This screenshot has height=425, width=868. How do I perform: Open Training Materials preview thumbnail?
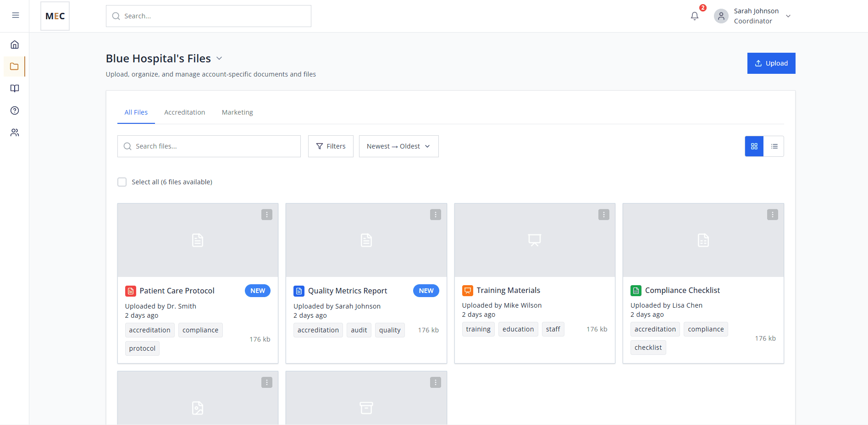pyautogui.click(x=535, y=240)
